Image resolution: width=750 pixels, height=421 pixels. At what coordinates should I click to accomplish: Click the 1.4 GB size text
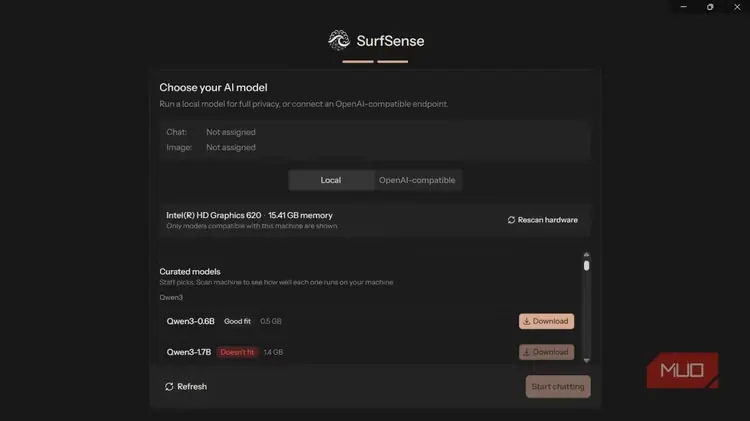pos(273,352)
